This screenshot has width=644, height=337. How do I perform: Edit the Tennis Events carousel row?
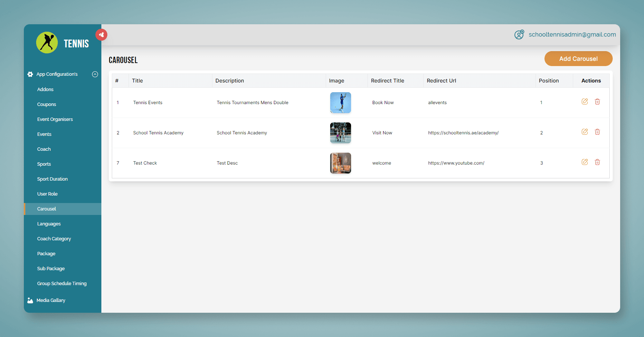pos(585,102)
